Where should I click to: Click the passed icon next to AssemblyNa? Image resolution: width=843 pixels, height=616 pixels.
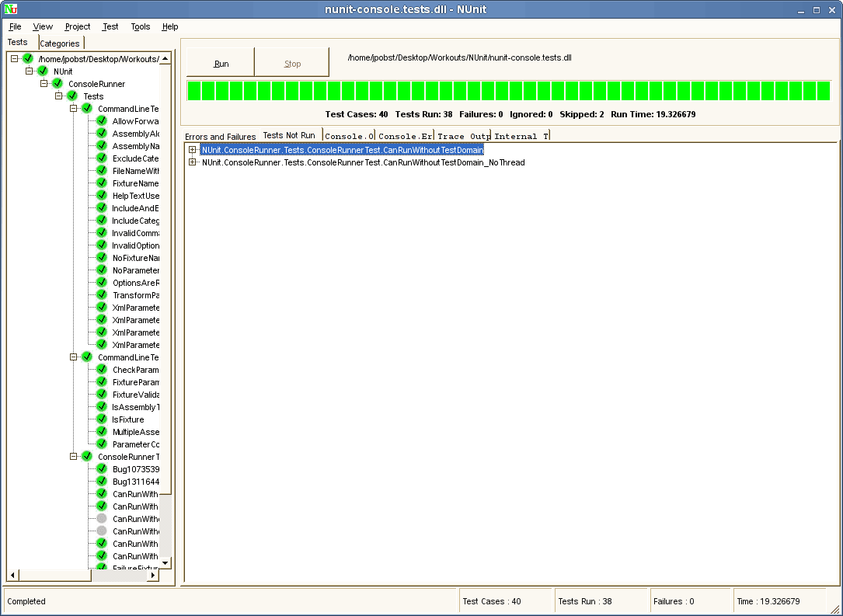pyautogui.click(x=102, y=146)
